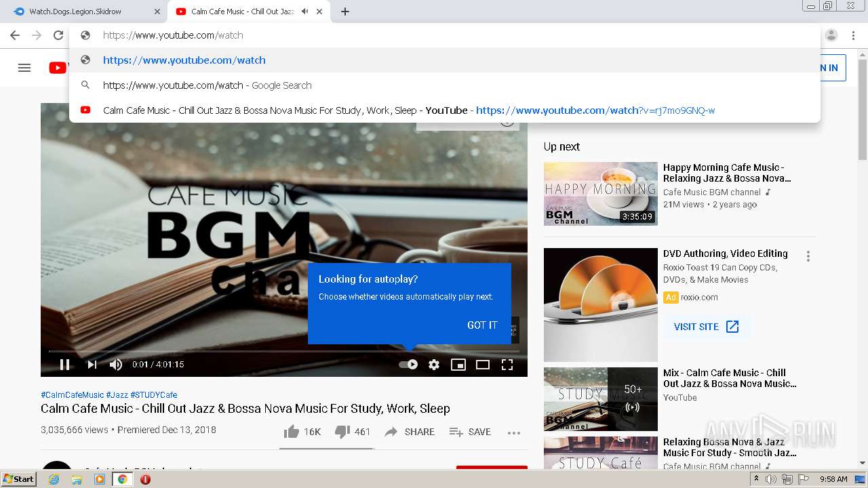
Task: Switch to miniplayer mode
Action: tap(458, 365)
